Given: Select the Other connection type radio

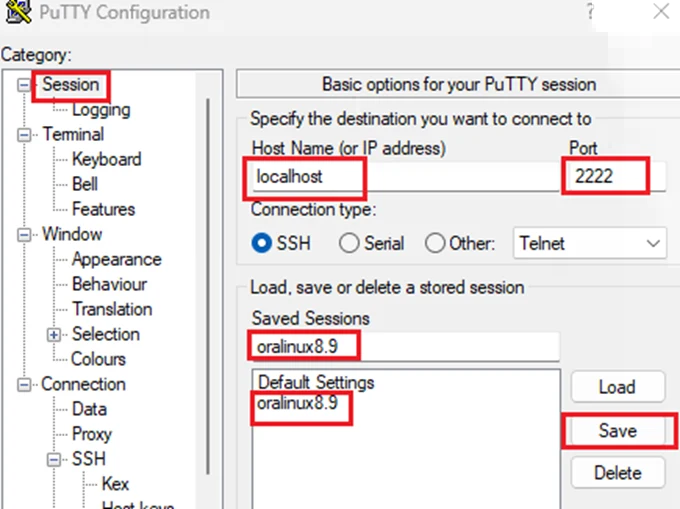Looking at the screenshot, I should coord(435,243).
